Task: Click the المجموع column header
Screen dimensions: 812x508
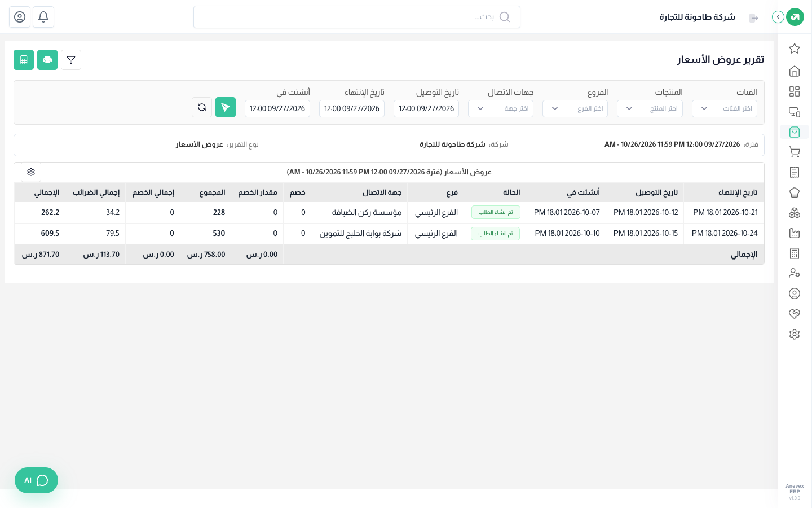Action: 205,192
